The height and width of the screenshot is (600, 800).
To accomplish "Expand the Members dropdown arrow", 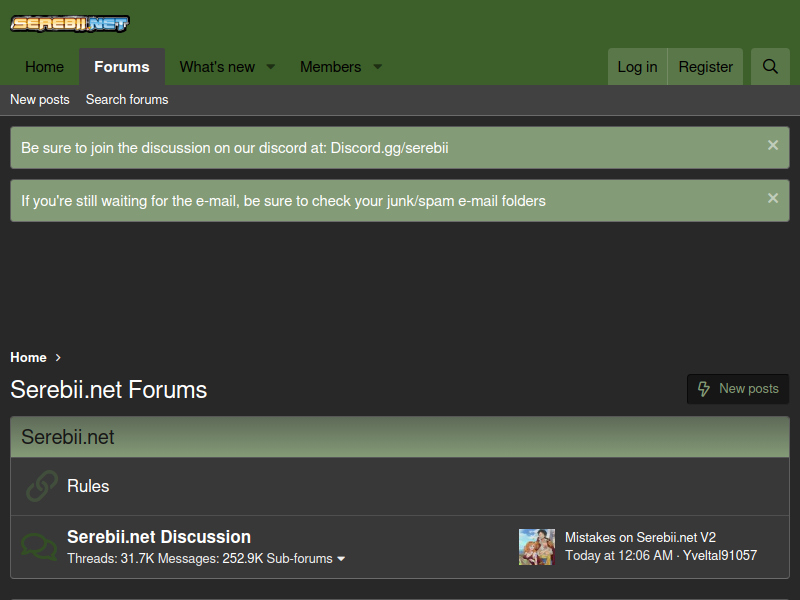I will pos(378,67).
